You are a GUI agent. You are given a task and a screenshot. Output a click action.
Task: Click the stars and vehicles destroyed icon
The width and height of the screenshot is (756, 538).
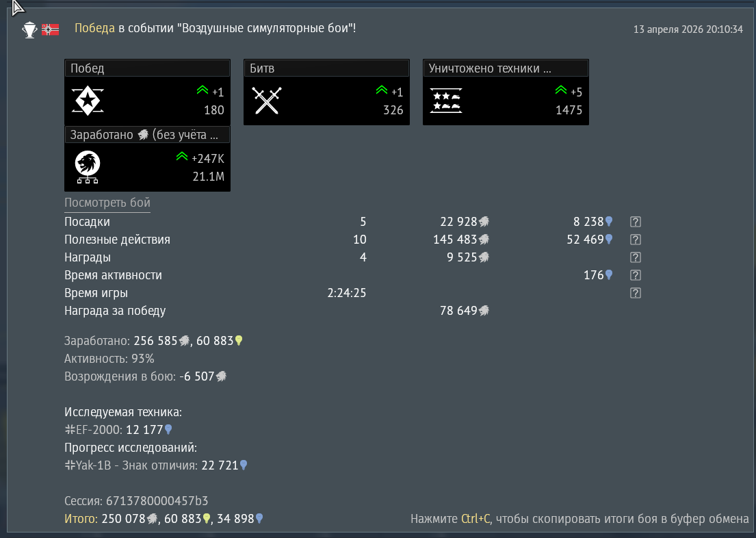click(x=446, y=101)
